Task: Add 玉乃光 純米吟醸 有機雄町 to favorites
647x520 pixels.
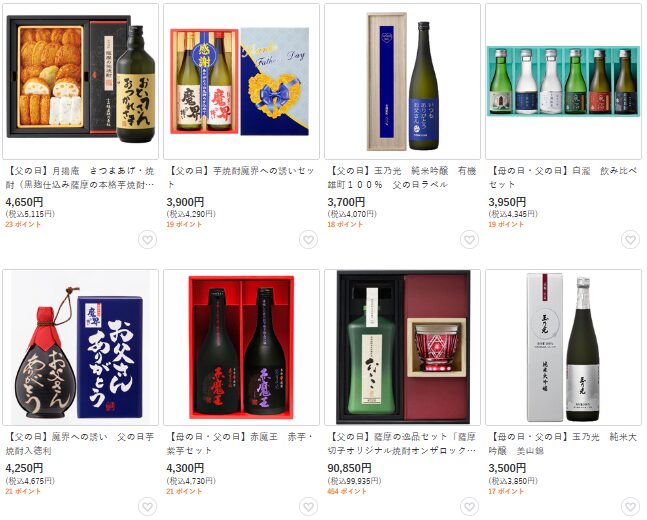Action: (x=469, y=240)
